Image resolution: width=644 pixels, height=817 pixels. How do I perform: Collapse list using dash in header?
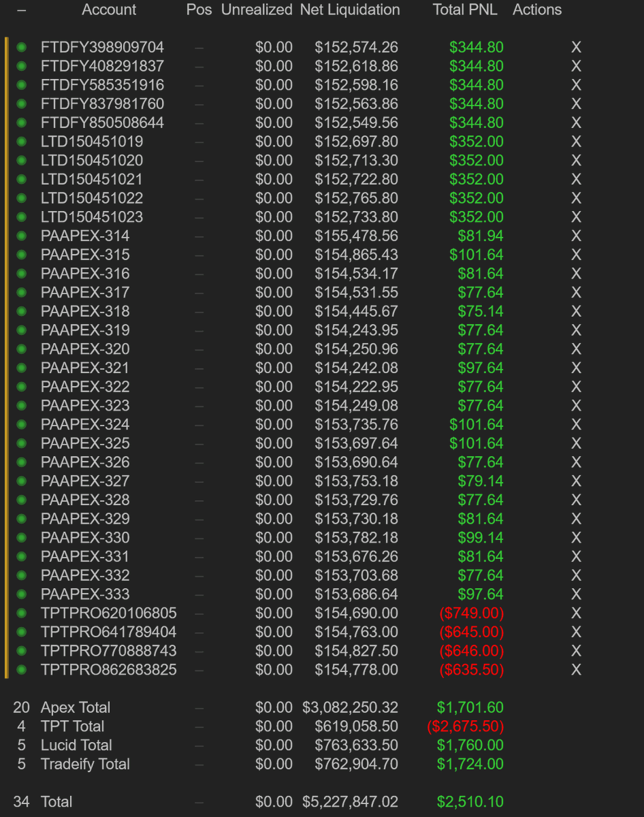[x=21, y=10]
